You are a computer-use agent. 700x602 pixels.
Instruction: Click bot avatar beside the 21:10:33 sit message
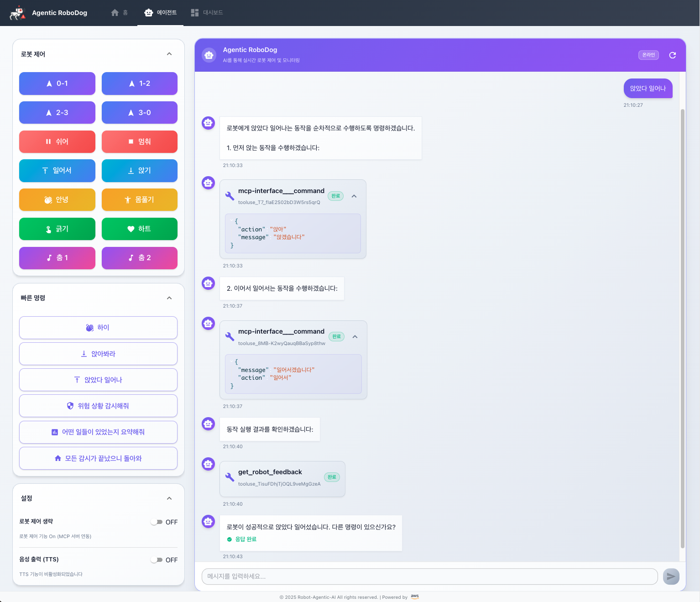click(209, 123)
